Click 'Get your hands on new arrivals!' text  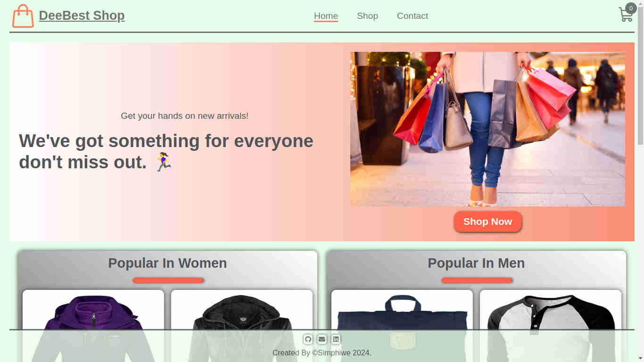click(184, 115)
